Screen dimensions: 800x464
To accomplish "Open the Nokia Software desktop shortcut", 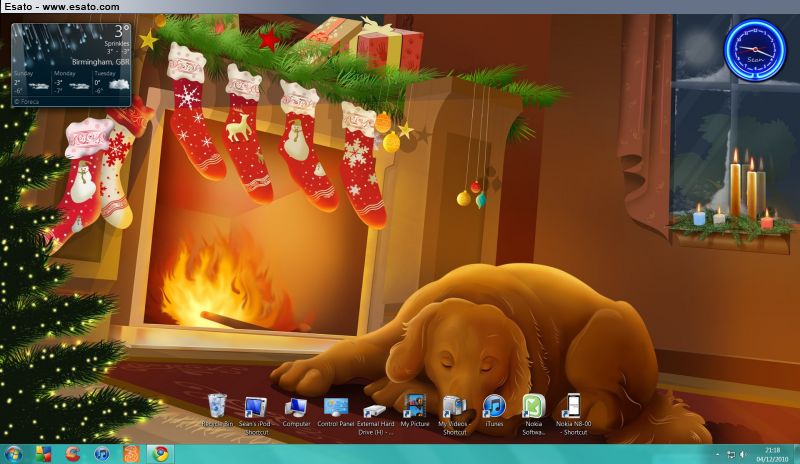I will pyautogui.click(x=534, y=414).
